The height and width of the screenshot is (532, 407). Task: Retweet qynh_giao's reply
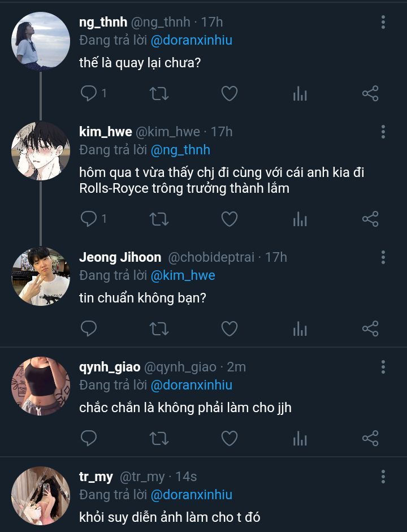coord(159,438)
